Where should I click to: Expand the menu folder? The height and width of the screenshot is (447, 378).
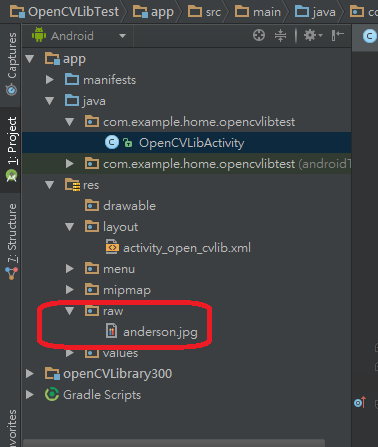[x=70, y=269]
